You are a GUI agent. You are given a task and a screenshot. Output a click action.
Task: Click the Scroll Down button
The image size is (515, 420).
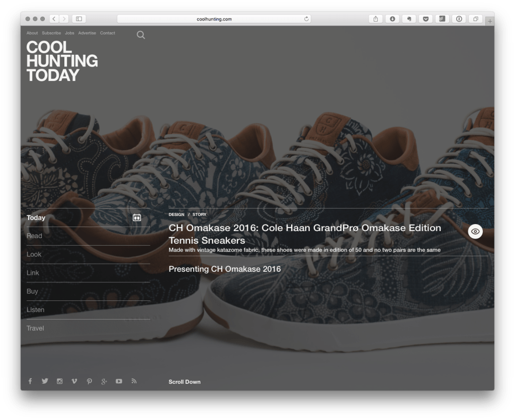tap(185, 382)
